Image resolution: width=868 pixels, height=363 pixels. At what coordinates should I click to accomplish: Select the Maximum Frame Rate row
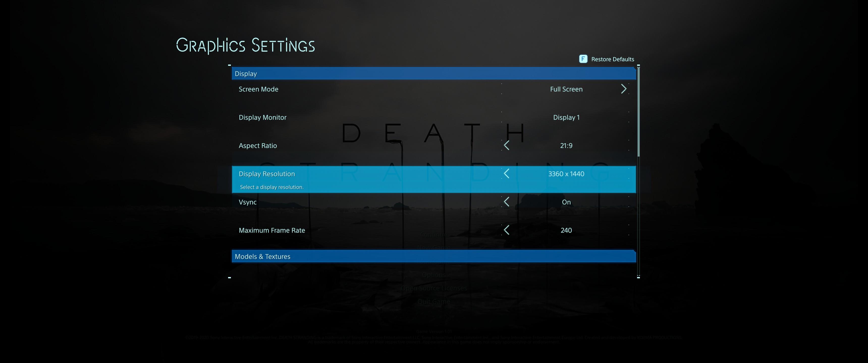click(x=272, y=230)
